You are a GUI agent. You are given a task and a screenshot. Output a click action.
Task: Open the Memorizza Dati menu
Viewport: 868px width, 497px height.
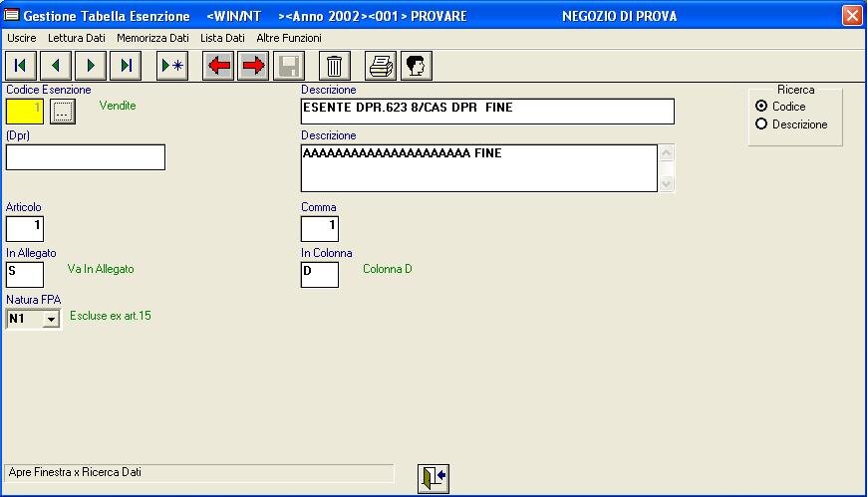(152, 37)
